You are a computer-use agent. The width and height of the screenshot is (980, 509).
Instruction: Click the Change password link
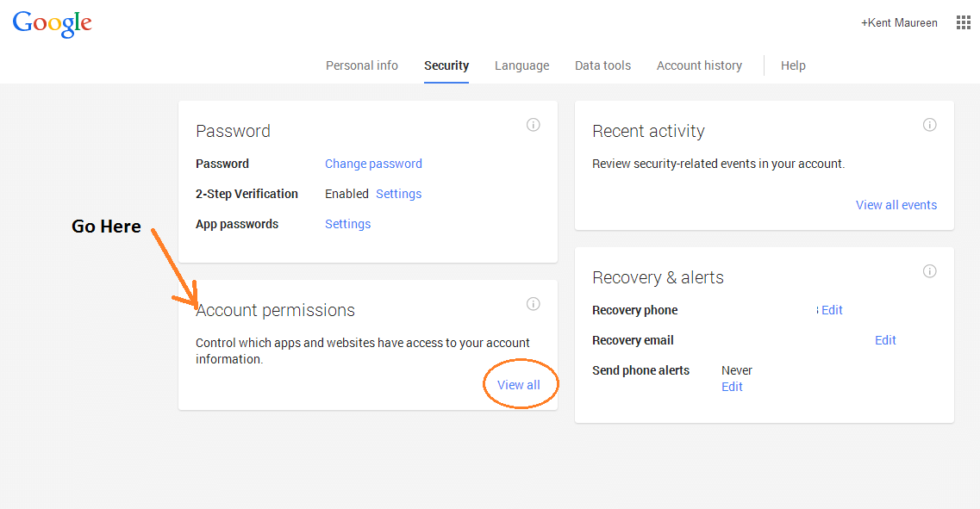coord(373,164)
